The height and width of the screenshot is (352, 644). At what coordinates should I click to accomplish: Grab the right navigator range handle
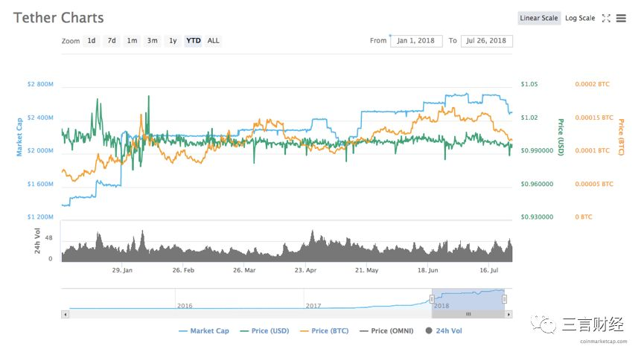pos(504,299)
